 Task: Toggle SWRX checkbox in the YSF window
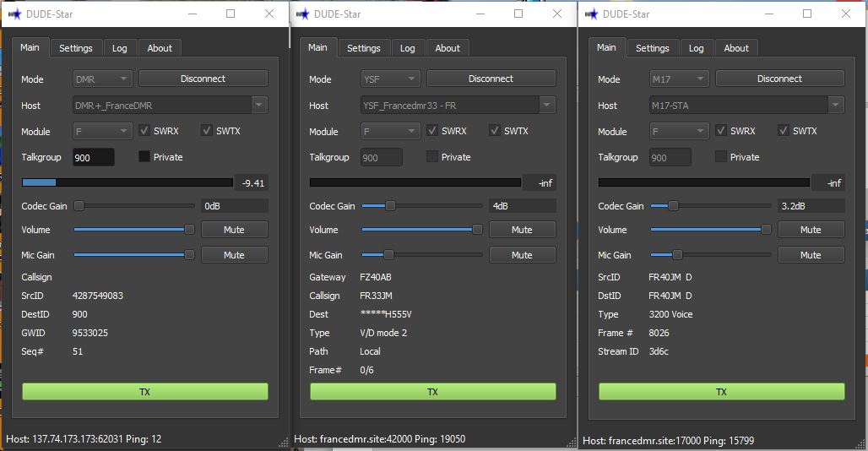tap(432, 131)
